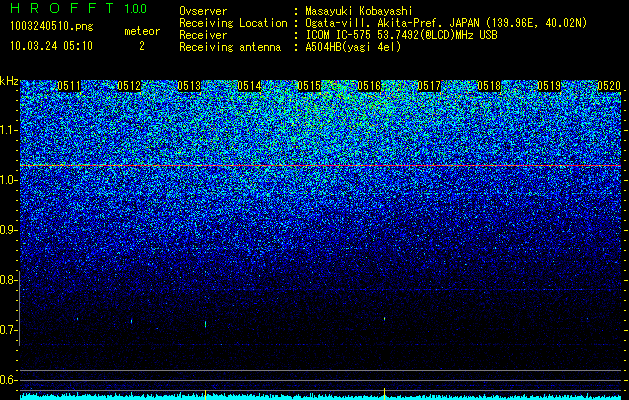Click the 0514 time label
This screenshot has width=629, height=400.
click(249, 86)
